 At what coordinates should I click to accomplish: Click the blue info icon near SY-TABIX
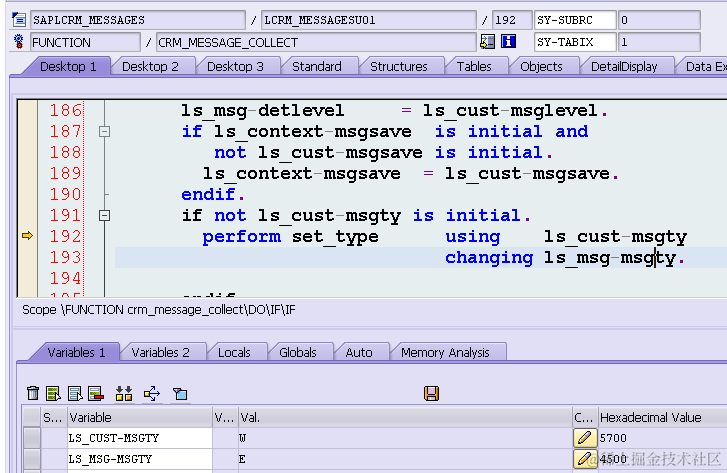click(509, 41)
